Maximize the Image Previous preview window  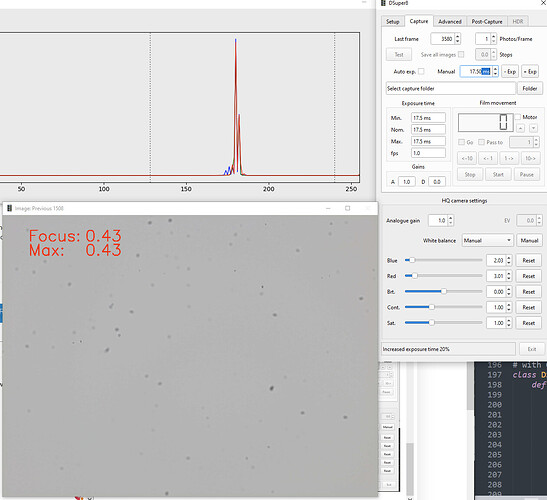[x=347, y=208]
